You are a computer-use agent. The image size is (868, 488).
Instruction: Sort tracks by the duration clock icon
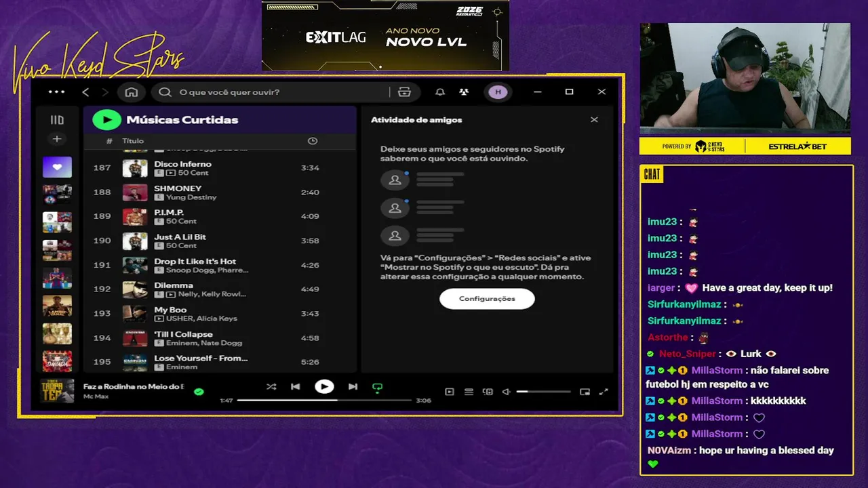point(313,141)
